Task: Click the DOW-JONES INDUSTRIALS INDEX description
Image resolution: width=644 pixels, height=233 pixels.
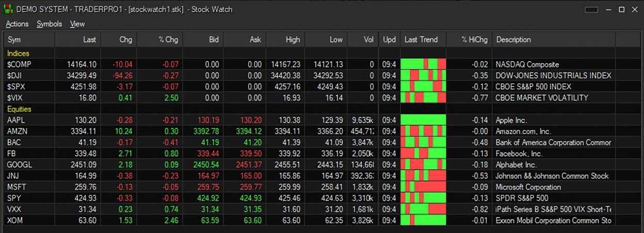Action: pos(553,76)
